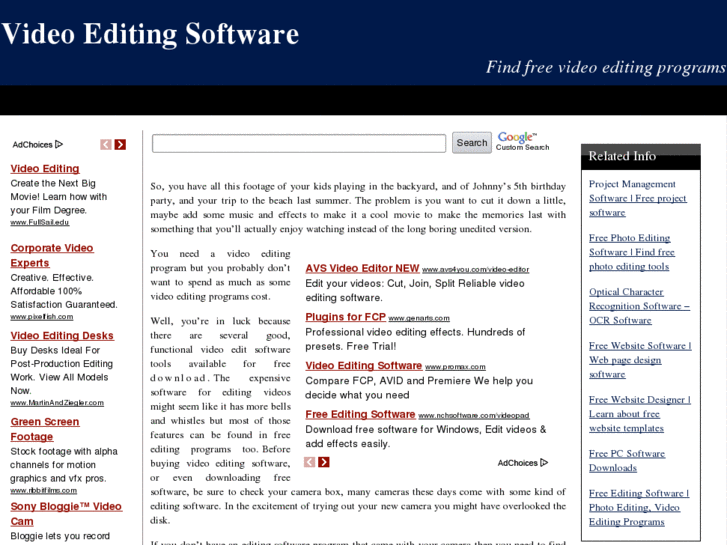
Task: Visit www.nchsoftware.com/videopad link
Action: pyautogui.click(x=474, y=416)
